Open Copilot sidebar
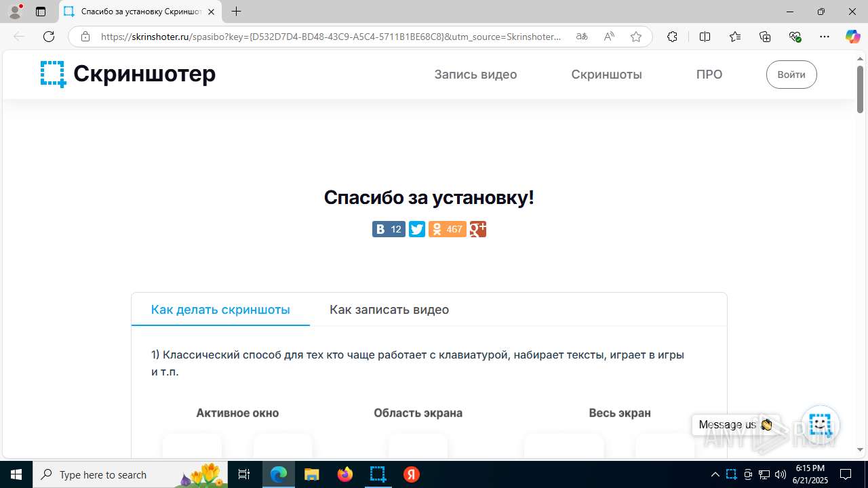 (852, 37)
